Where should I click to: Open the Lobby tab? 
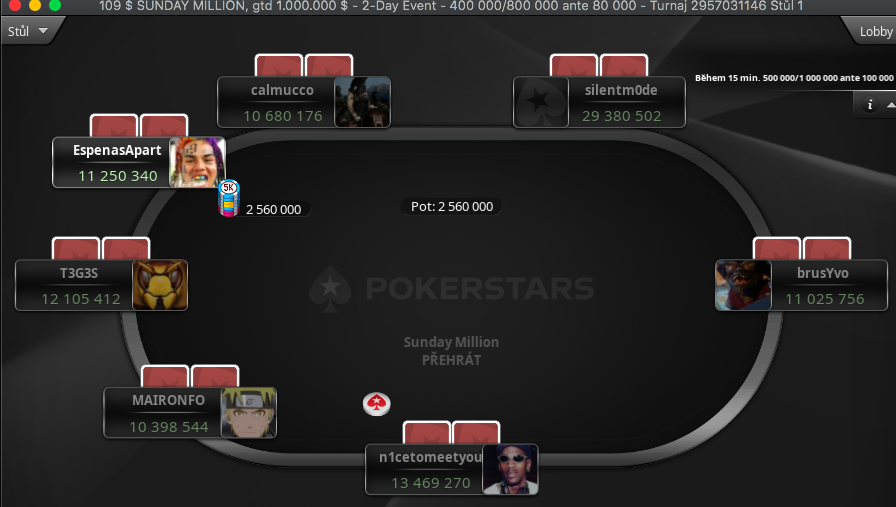[874, 31]
